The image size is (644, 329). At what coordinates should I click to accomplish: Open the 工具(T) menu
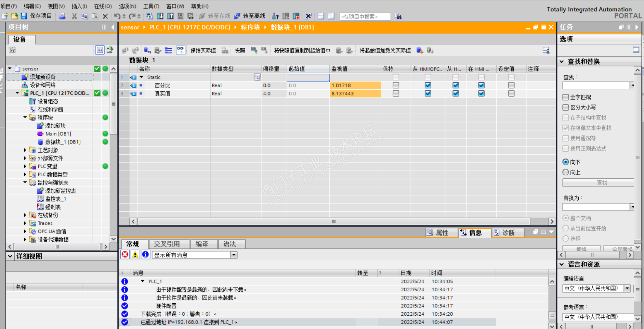click(151, 6)
